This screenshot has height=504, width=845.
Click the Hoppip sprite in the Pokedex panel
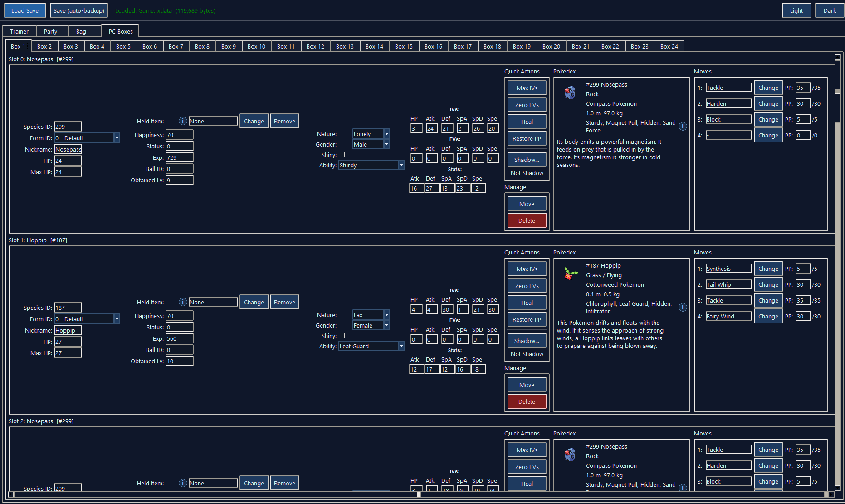[x=570, y=274]
